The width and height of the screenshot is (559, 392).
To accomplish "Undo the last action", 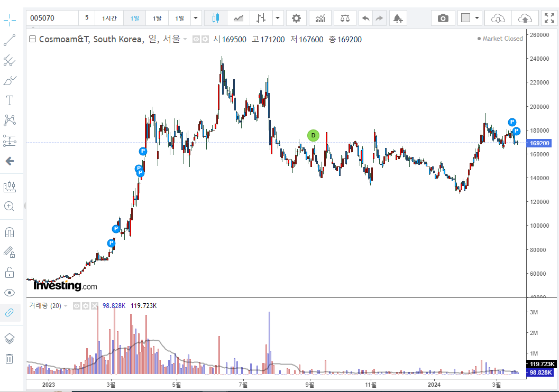I will click(x=366, y=18).
